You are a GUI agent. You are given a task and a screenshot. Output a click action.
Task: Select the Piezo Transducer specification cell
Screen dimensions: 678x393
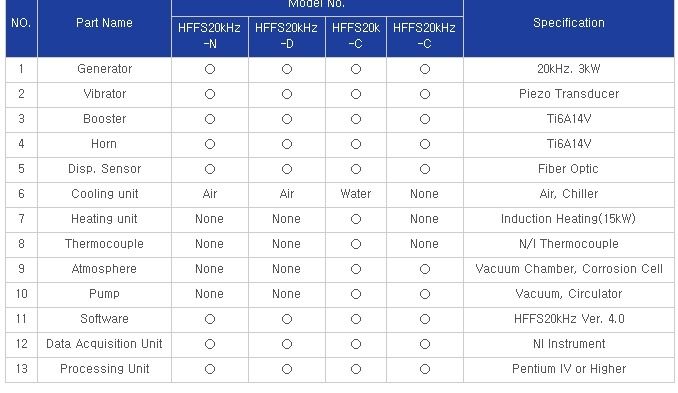(x=569, y=94)
